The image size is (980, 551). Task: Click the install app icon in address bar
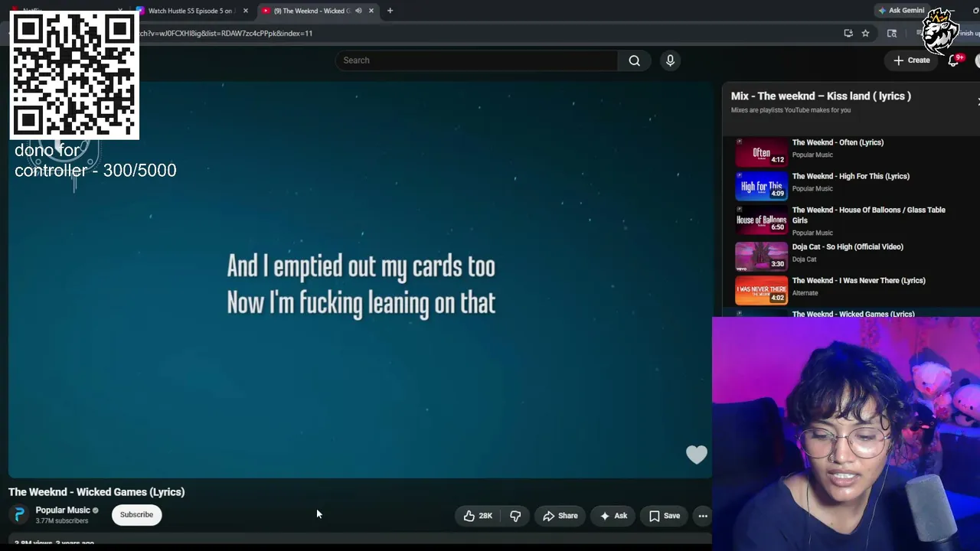[x=848, y=33]
